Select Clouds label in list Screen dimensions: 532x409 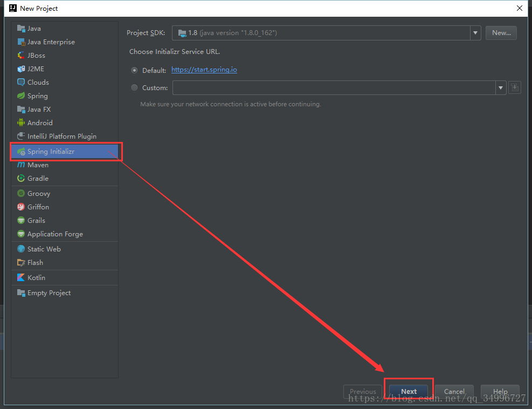38,82
